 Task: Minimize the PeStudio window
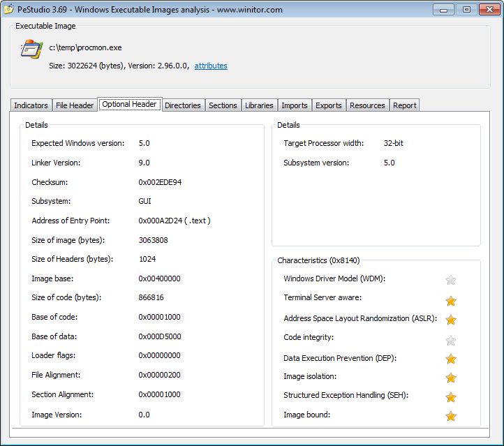pyautogui.click(x=443, y=10)
